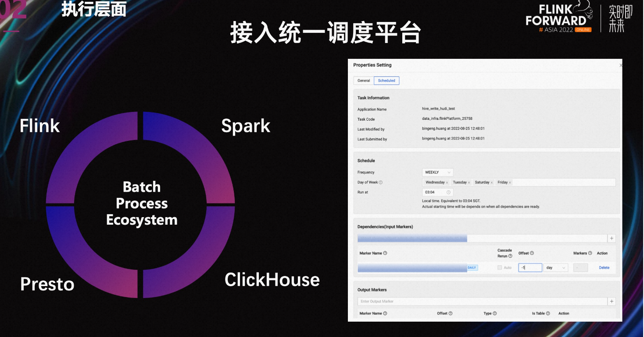
Task: Click help icon next to Dependencies Marker Name
Action: pyautogui.click(x=385, y=253)
